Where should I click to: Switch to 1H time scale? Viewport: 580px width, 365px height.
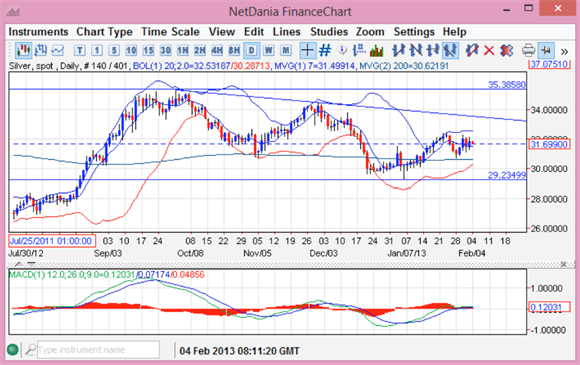click(x=182, y=50)
